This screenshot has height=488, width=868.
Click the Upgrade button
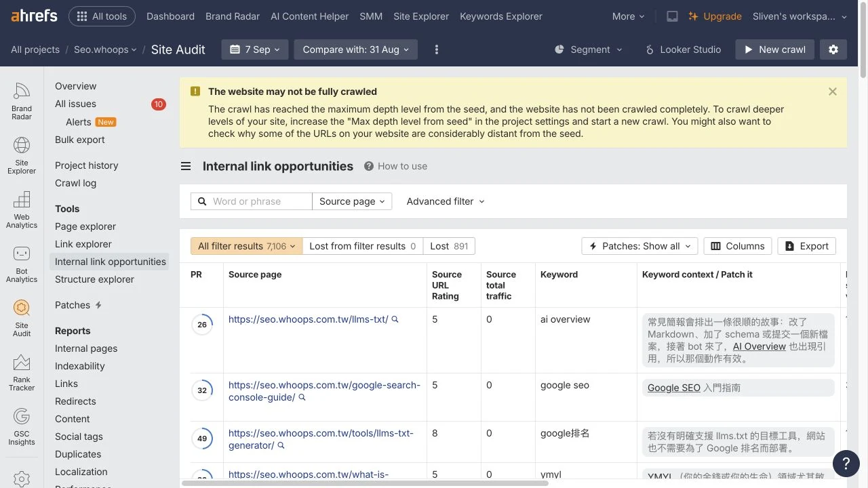coord(715,16)
